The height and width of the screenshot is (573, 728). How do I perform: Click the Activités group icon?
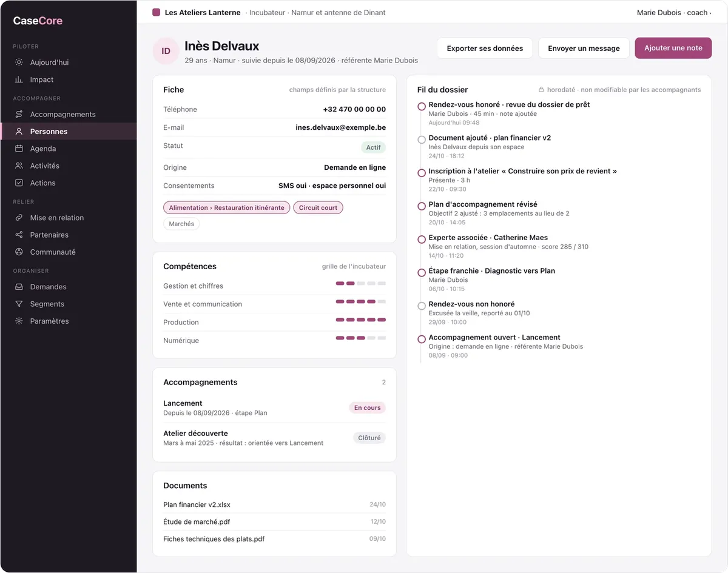tap(19, 166)
